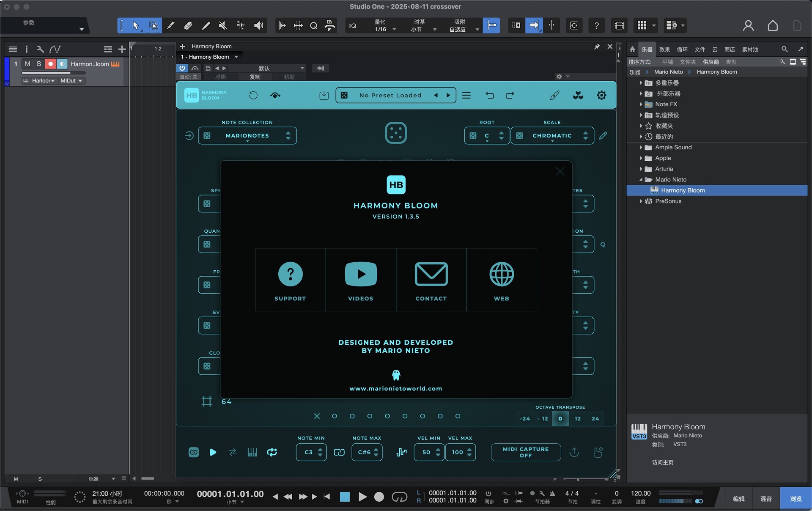Switch to the 效果 browser tab
The width and height of the screenshot is (812, 511).
[664, 49]
